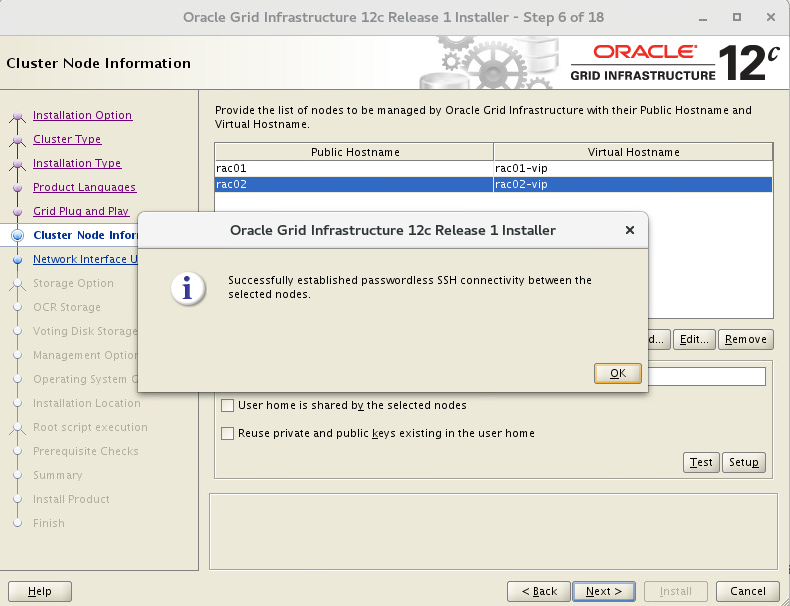Confirm the SSH success dialog with OK
Viewport: 790px width, 606px height.
(617, 373)
